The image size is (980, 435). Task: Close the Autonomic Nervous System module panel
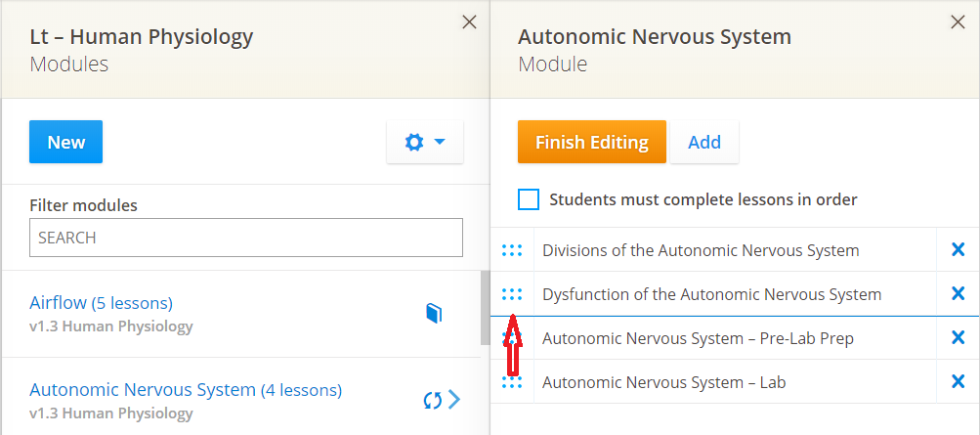pyautogui.click(x=958, y=22)
